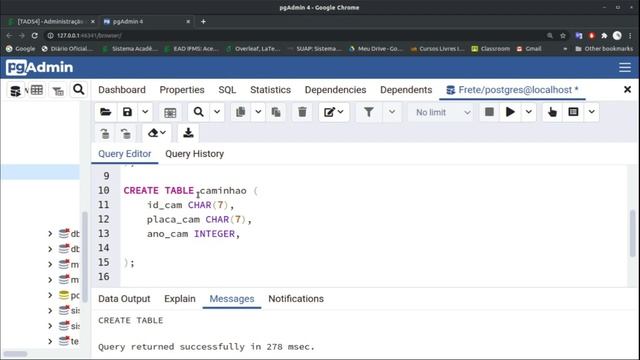Select the Query Editor tab

click(x=124, y=154)
